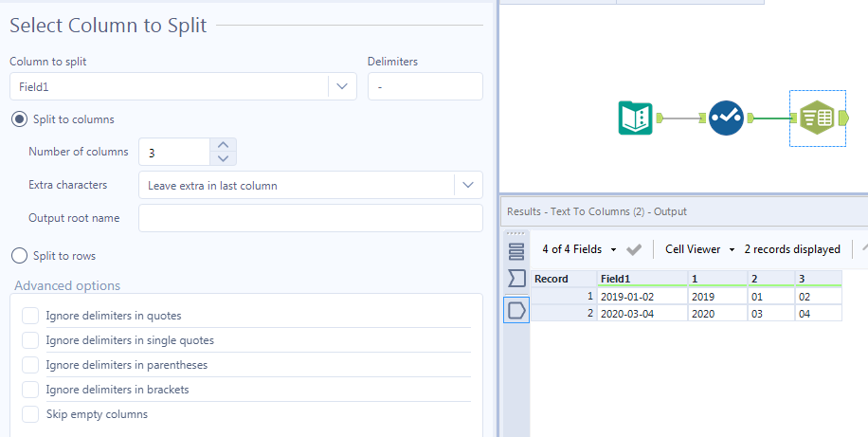Select the Input Data tool on canvas

point(635,118)
